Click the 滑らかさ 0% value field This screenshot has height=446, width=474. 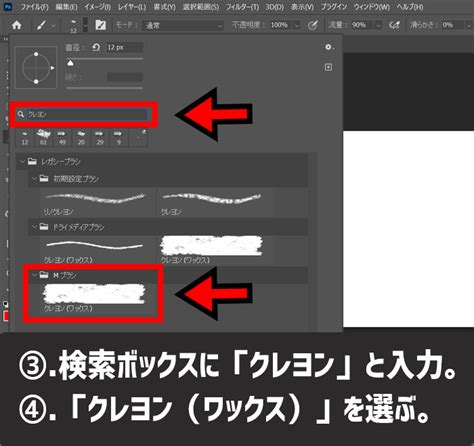coord(453,25)
